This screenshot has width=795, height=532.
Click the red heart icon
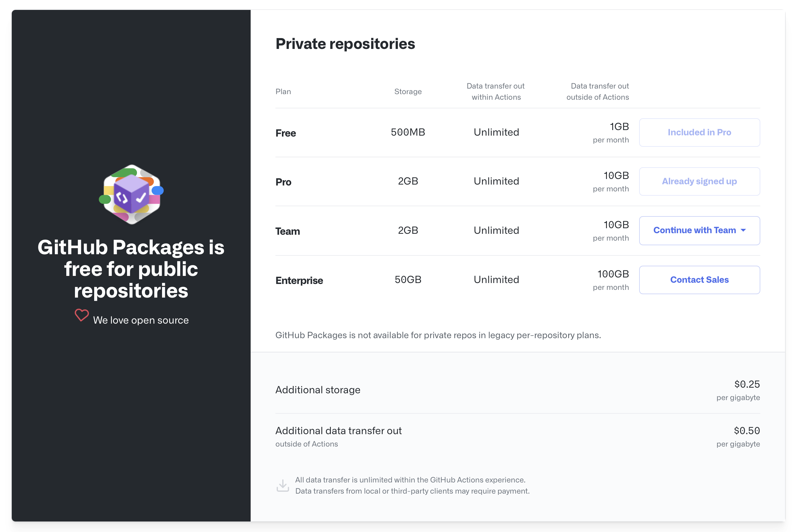pyautogui.click(x=82, y=315)
